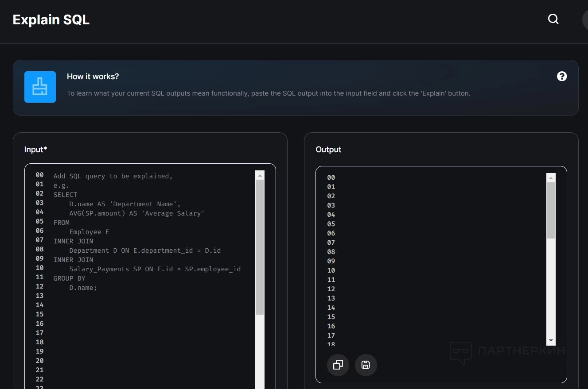Click the line "Add SQL query to be explained,"
The image size is (588, 389).
coord(113,176)
